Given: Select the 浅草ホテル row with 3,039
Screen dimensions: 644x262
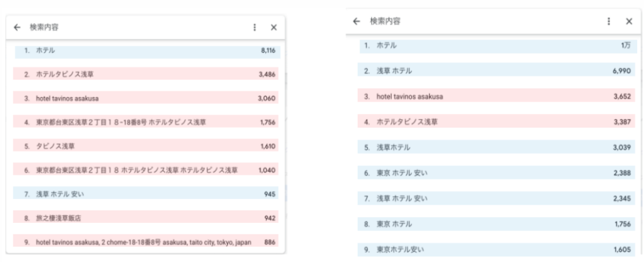Looking at the screenshot, I should 497,147.
